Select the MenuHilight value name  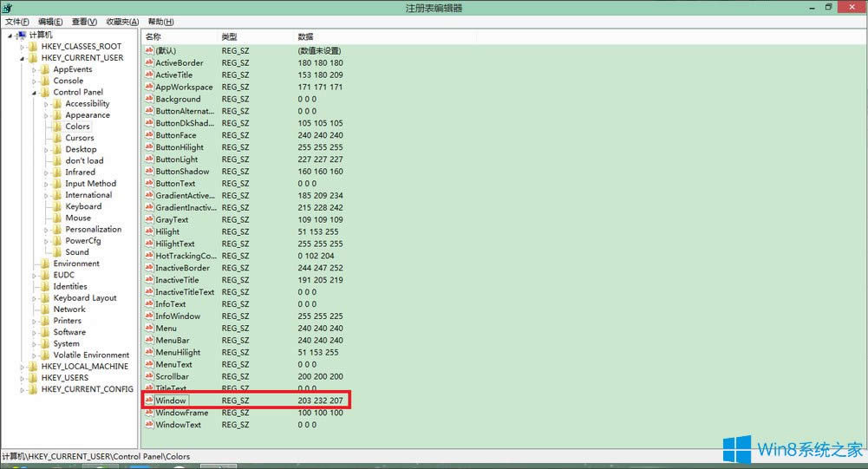[x=178, y=352]
